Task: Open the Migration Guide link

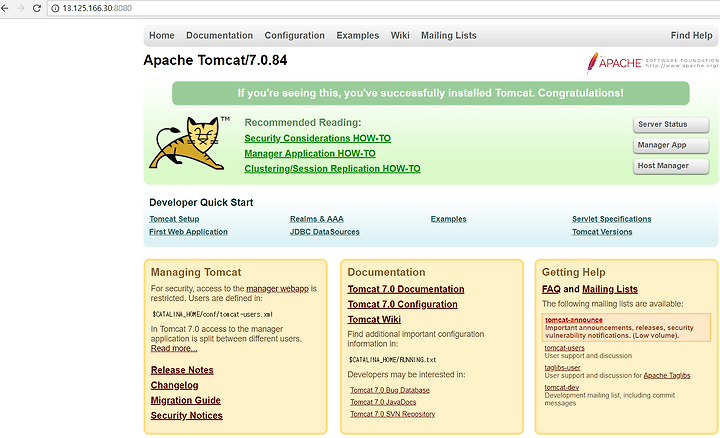Action: coord(186,400)
